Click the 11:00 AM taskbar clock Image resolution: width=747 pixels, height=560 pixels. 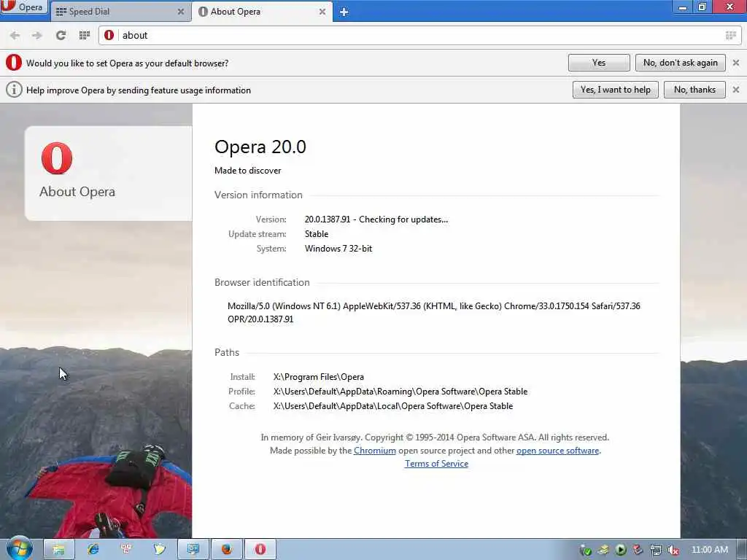tap(710, 550)
